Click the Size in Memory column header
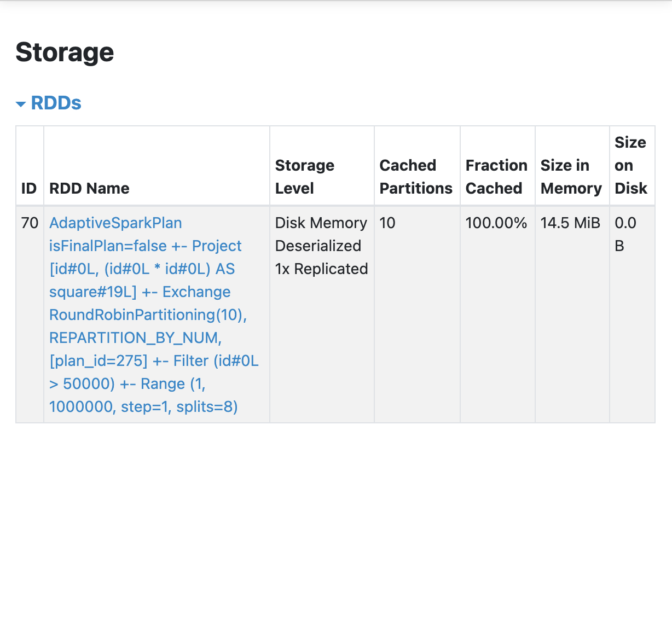Image resolution: width=672 pixels, height=640 pixels. click(x=571, y=177)
